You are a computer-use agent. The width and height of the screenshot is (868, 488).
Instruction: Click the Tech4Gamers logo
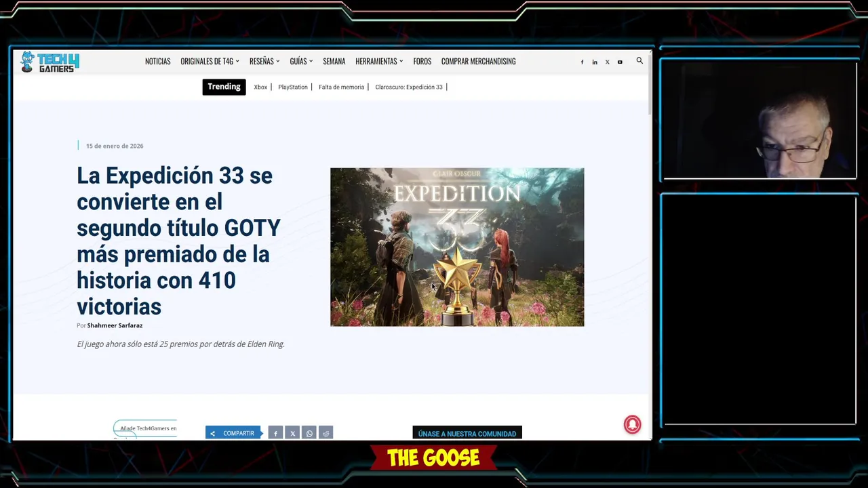pos(50,62)
